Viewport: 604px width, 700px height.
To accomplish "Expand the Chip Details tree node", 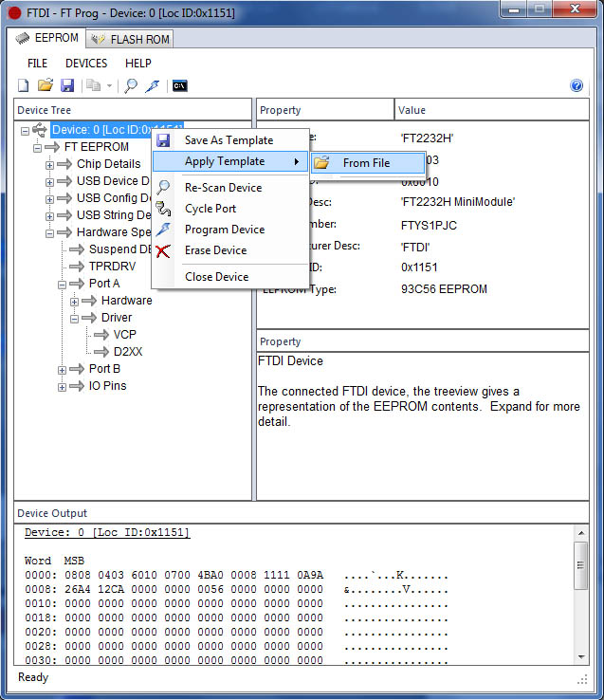I will [49, 165].
